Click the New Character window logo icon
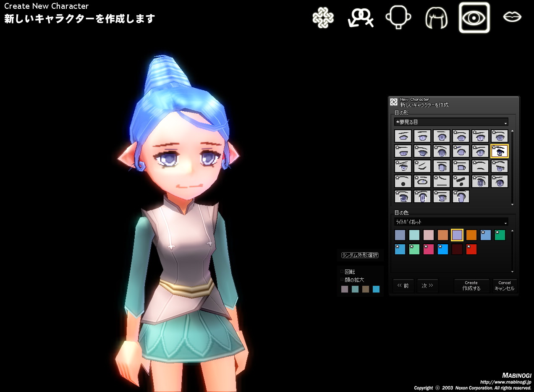This screenshot has width=534, height=392. [394, 102]
